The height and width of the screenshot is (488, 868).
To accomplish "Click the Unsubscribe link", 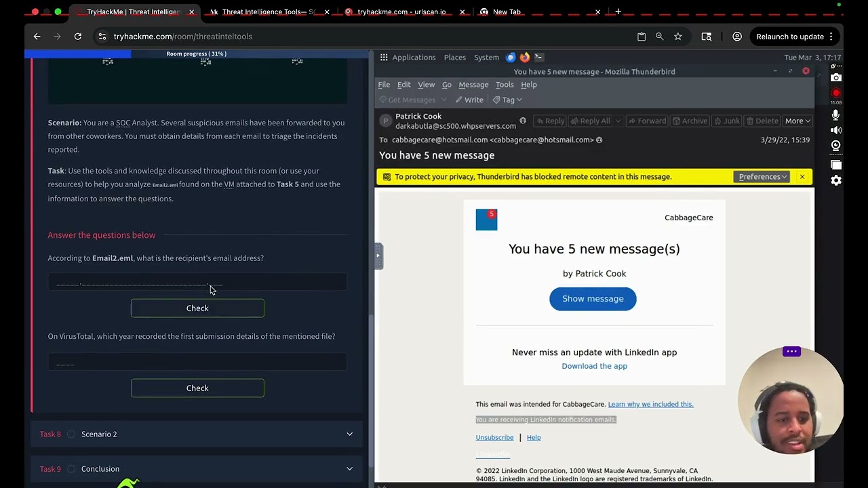I will (x=494, y=438).
